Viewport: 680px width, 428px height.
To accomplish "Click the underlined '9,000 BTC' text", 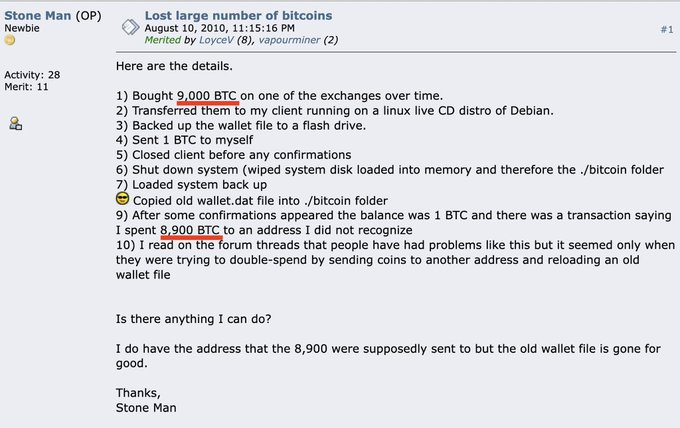I will click(207, 96).
